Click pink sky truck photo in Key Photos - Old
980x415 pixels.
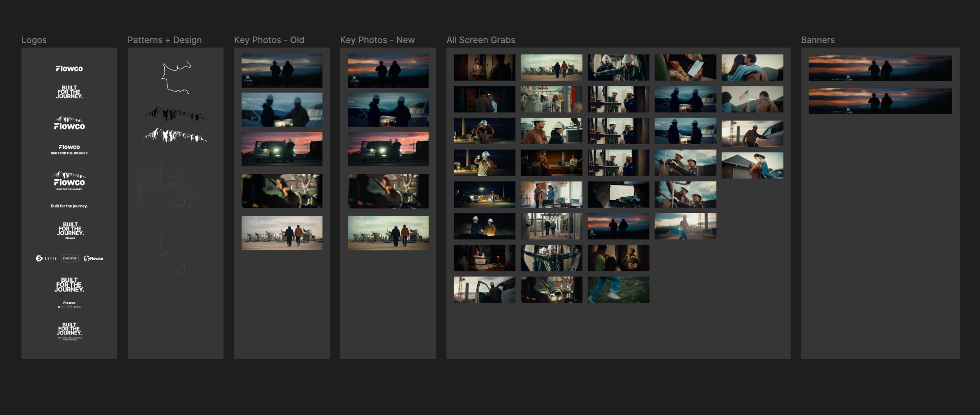point(282,149)
